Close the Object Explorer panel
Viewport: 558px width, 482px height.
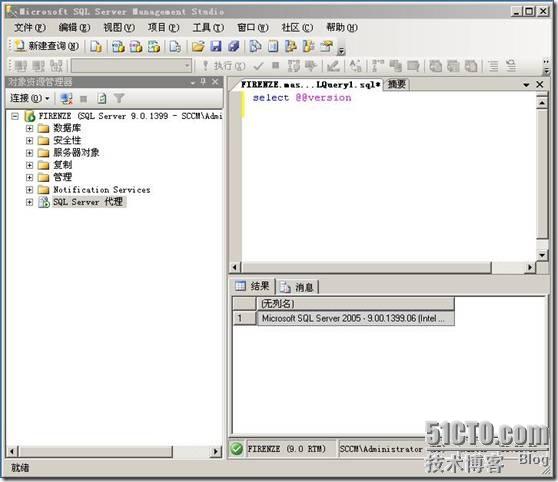pos(215,82)
